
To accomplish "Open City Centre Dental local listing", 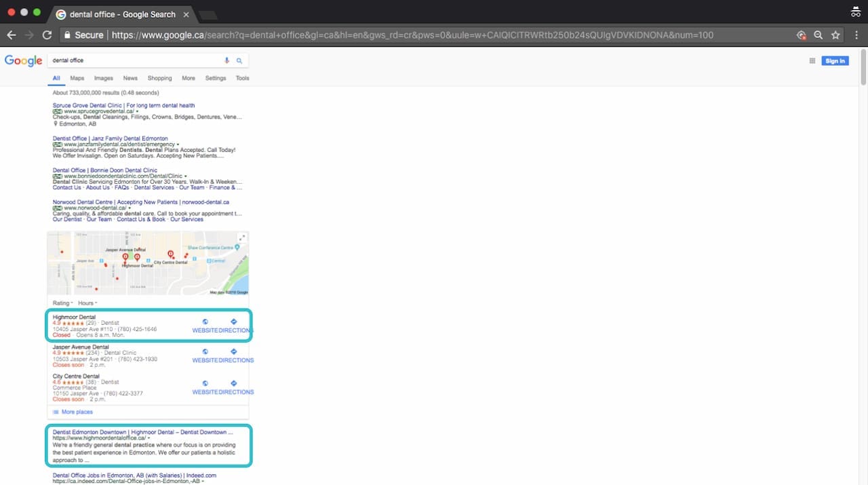I will tap(76, 376).
